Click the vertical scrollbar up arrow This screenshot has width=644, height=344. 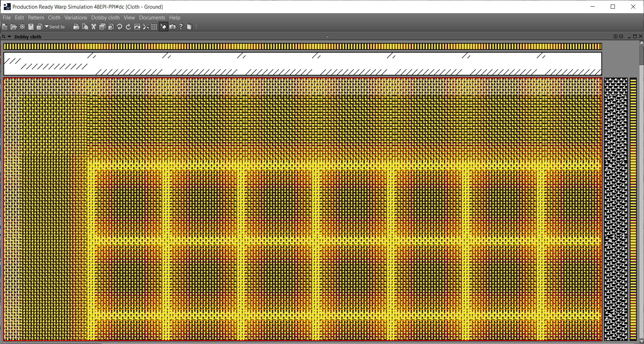641,43
